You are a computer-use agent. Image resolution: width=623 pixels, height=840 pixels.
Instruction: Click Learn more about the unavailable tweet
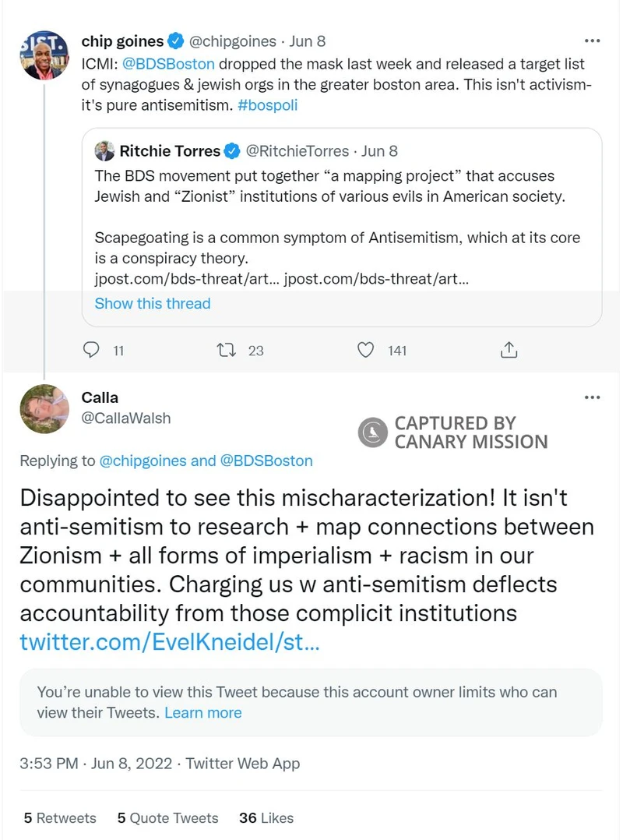coord(203,712)
